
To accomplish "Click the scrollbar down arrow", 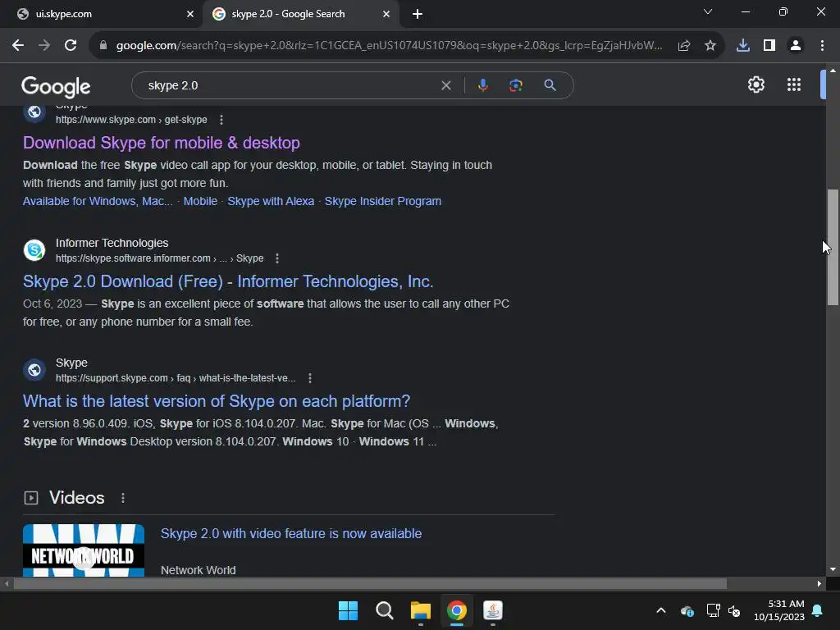I will tap(833, 569).
